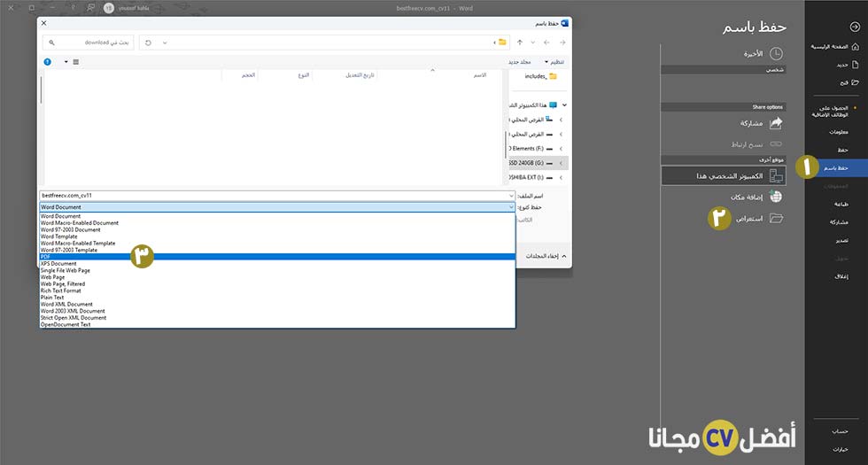
Task: Open the Organize (تنظيم) dropdown
Action: click(x=554, y=62)
